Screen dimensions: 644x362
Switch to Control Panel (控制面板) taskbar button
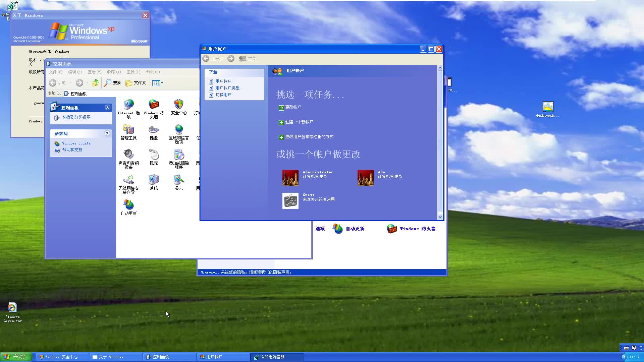pos(169,357)
